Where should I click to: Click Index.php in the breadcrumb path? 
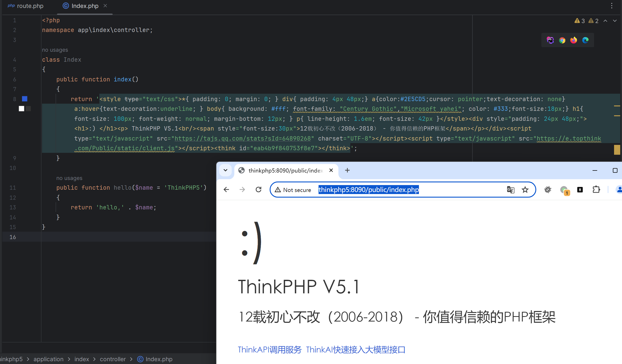point(155,359)
